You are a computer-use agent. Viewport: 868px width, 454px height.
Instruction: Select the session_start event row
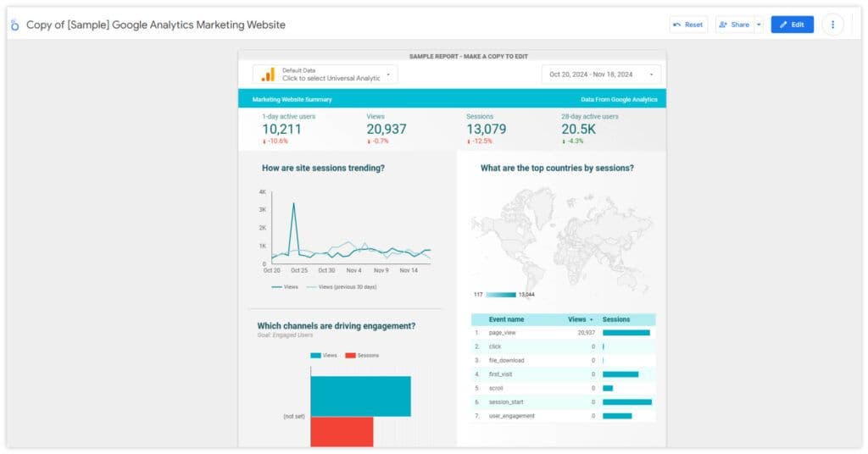point(563,402)
